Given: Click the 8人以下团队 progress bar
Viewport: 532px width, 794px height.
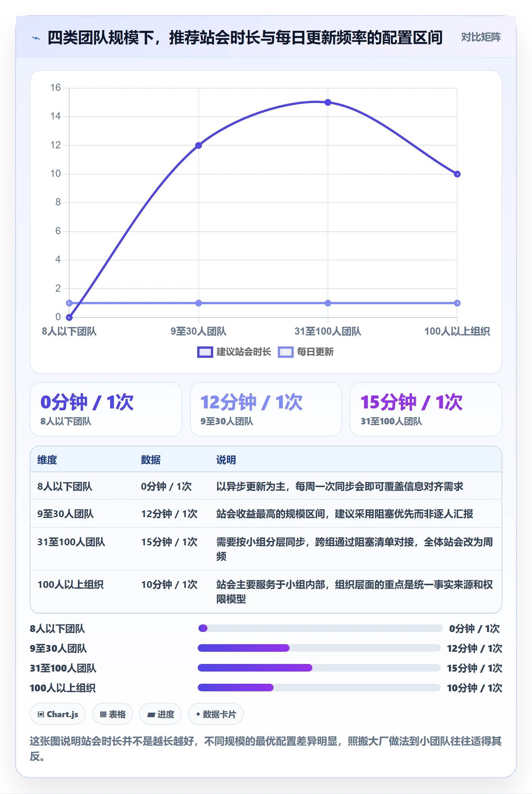Looking at the screenshot, I should click(x=320, y=628).
